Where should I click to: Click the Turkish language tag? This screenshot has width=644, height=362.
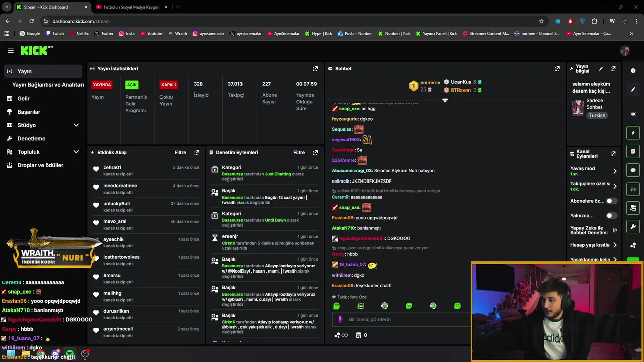tap(597, 116)
